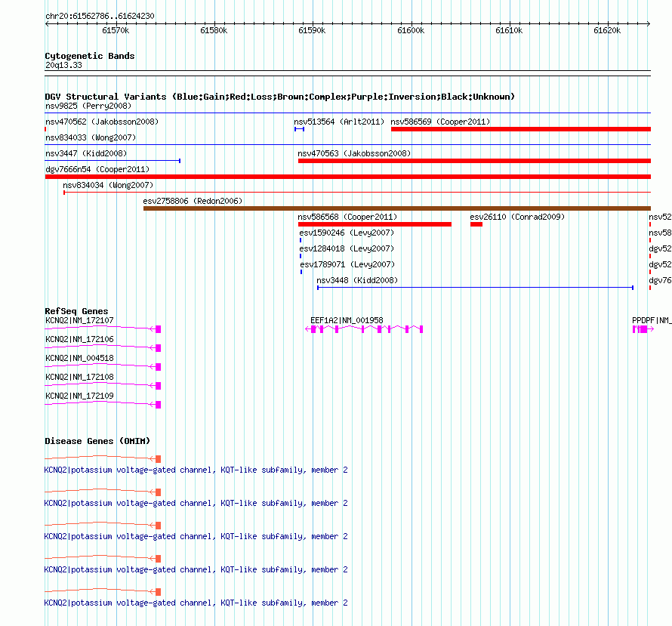Click the 61600k ruler tick label
The height and width of the screenshot is (626, 672).
[411, 30]
